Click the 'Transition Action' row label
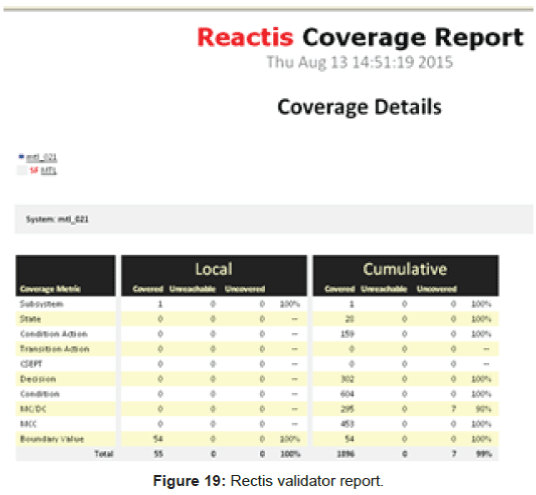The width and height of the screenshot is (536, 495). tap(55, 349)
